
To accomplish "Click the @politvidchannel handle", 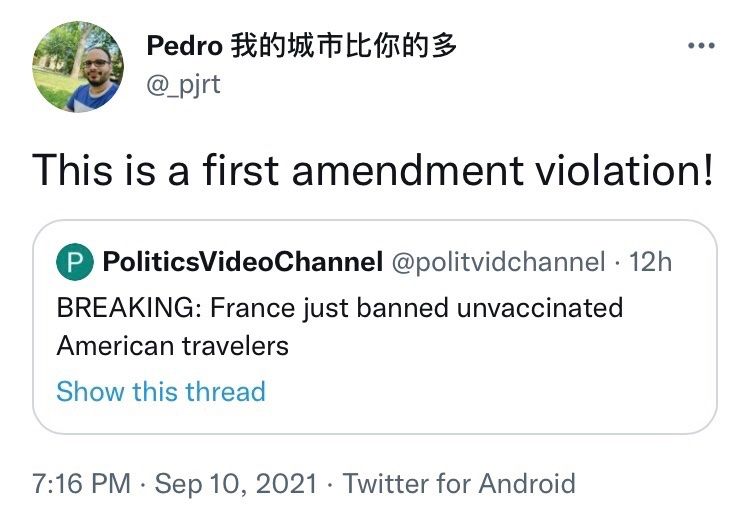I will [x=497, y=262].
